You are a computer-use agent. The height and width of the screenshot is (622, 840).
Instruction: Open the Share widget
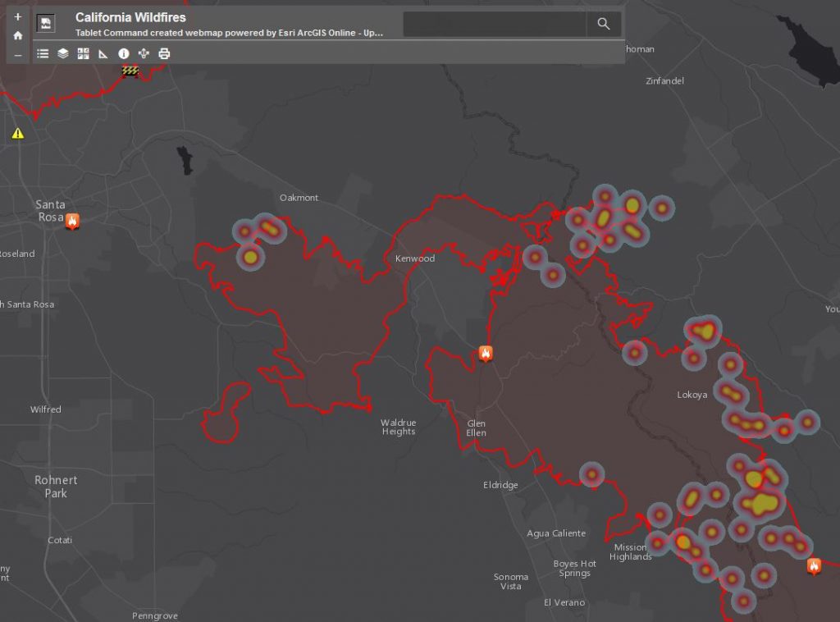point(144,53)
